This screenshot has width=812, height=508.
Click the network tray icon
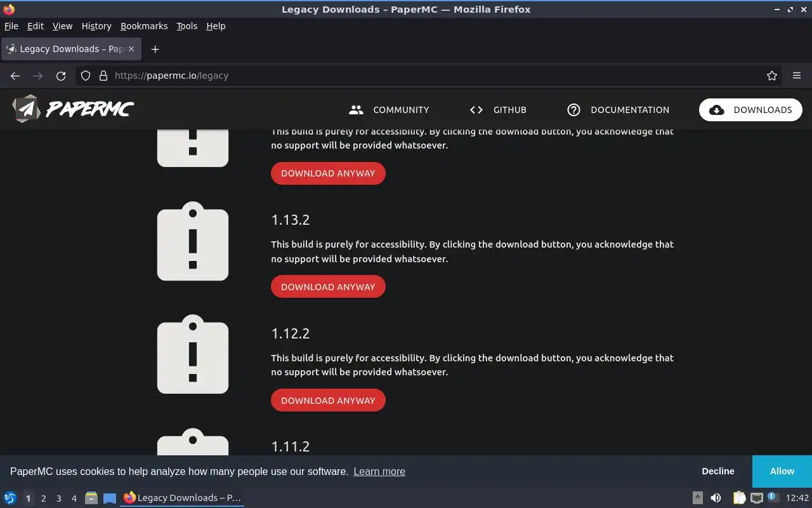[x=756, y=498]
